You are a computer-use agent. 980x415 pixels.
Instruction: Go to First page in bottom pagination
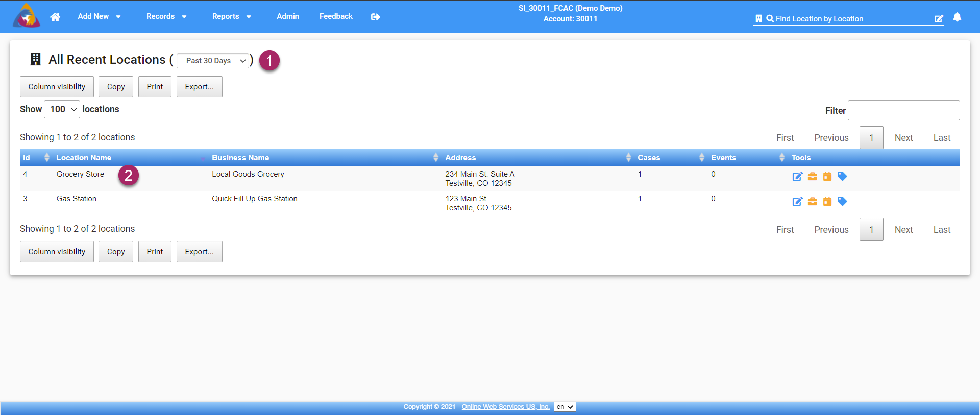point(785,230)
